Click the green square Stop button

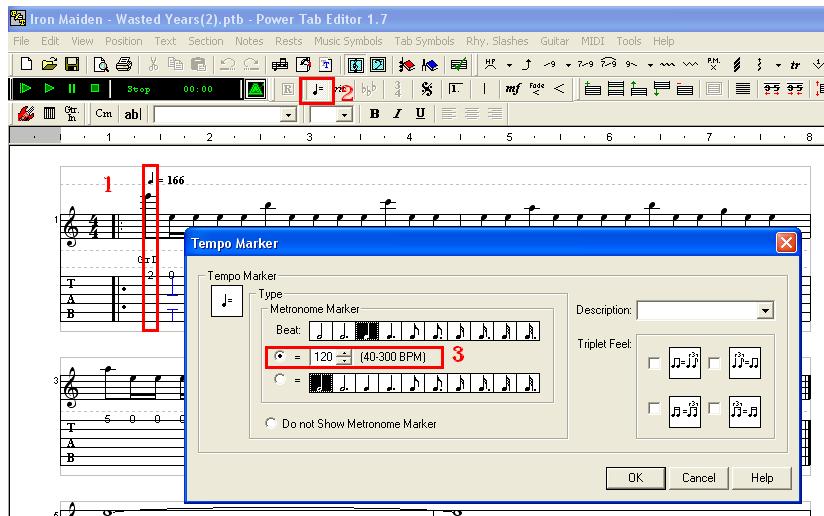[95, 88]
